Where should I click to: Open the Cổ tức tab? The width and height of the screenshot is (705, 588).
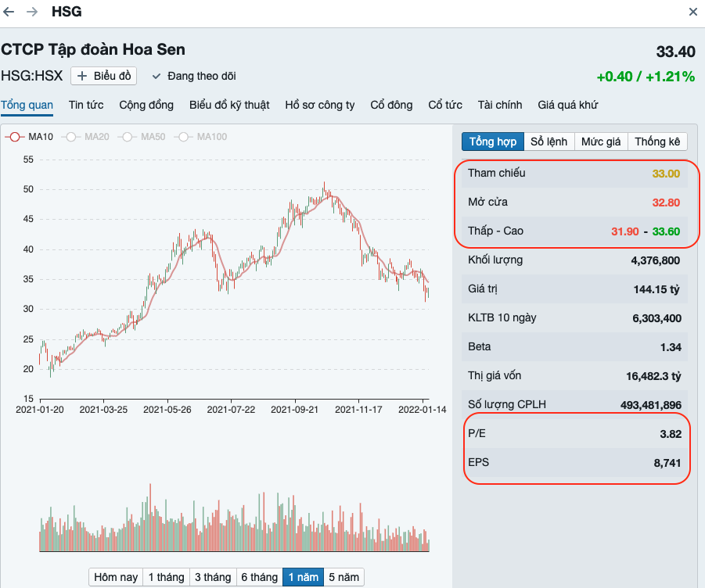(445, 105)
